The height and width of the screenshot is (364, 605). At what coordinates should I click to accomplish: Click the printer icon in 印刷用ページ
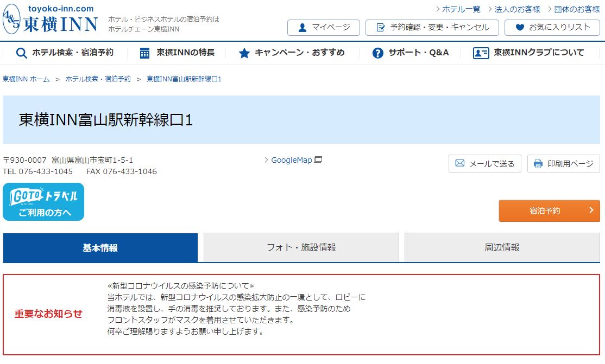(538, 163)
